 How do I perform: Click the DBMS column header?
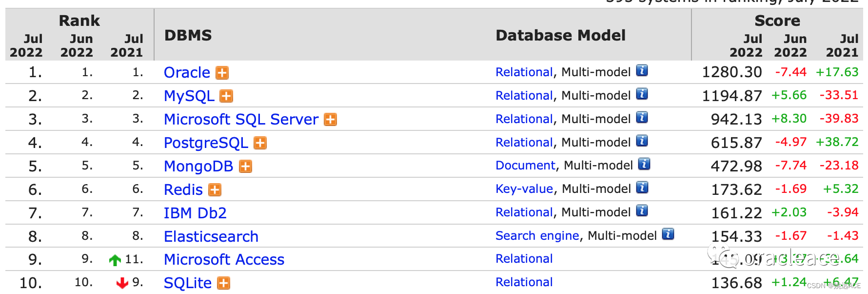pos(188,35)
